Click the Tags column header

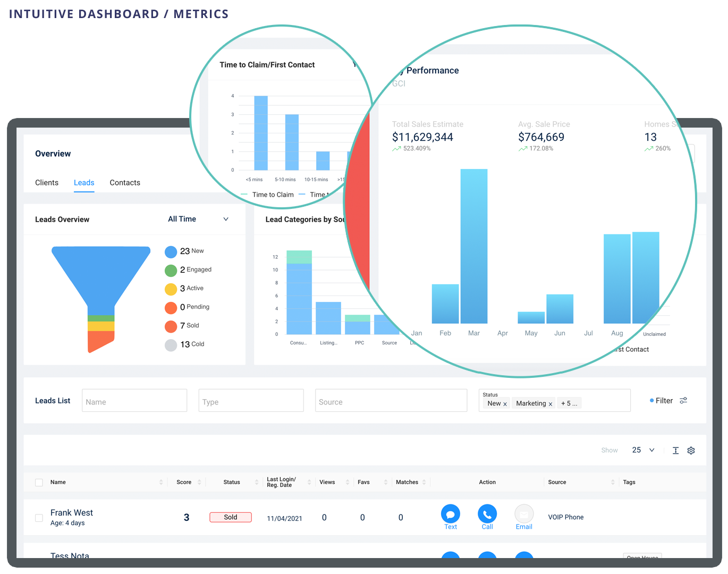click(x=629, y=482)
